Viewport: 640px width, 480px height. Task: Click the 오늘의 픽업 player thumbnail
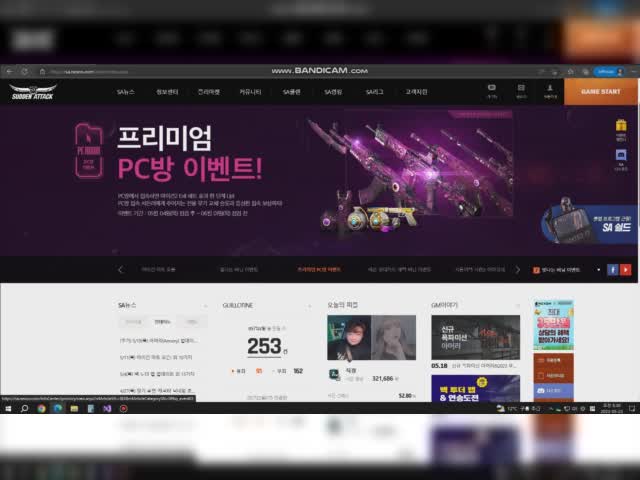(x=371, y=338)
